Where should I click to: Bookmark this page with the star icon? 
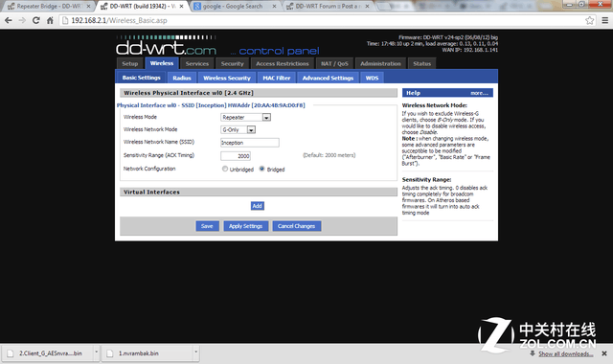click(590, 20)
